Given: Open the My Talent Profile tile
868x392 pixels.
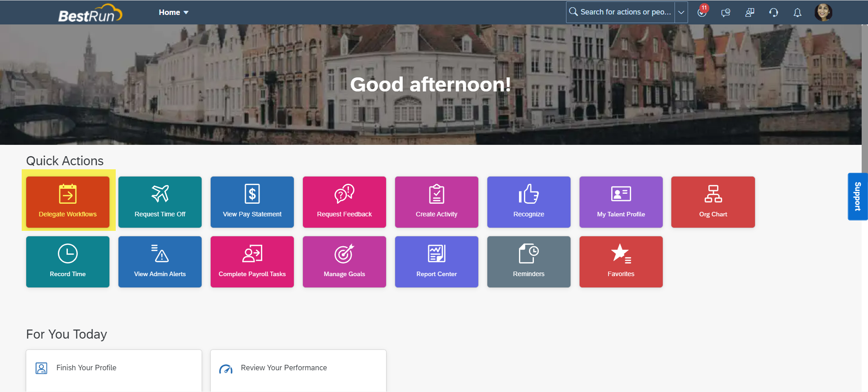Looking at the screenshot, I should click(621, 202).
